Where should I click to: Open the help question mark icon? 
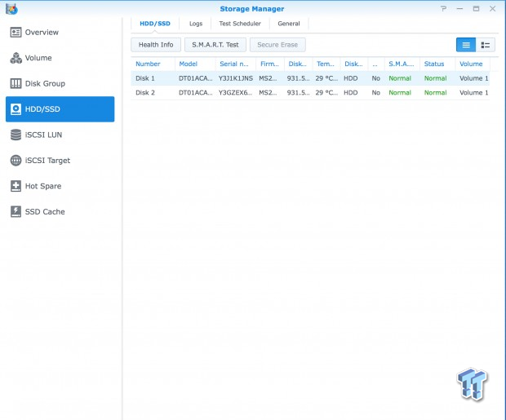(444, 9)
